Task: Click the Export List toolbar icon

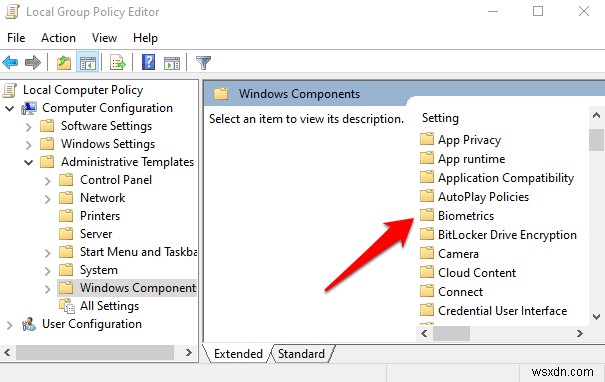Action: (x=118, y=63)
